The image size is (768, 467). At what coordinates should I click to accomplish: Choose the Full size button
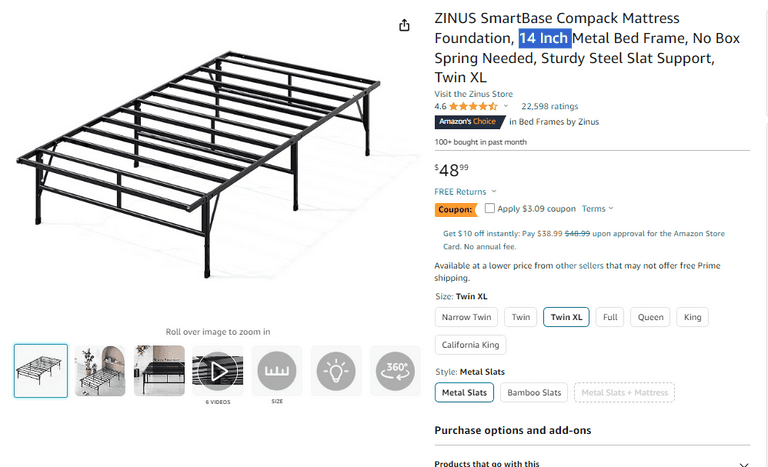(610, 317)
